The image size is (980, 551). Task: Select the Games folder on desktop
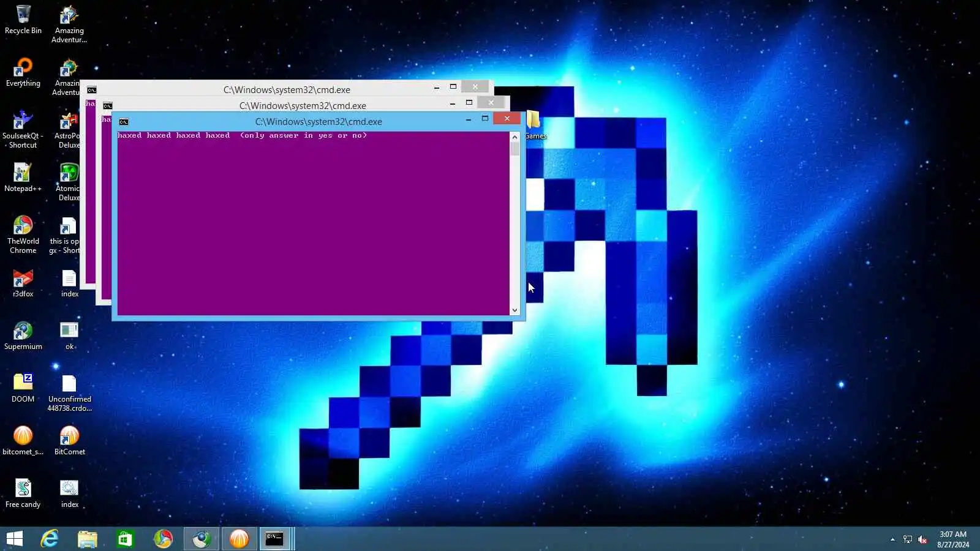click(x=535, y=125)
